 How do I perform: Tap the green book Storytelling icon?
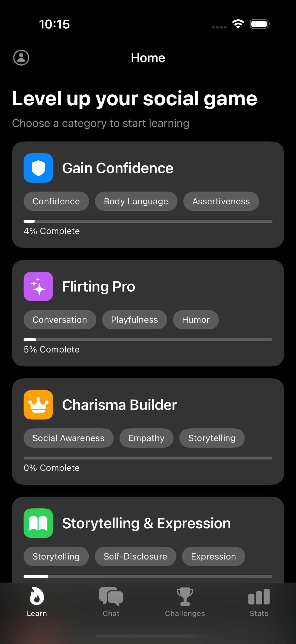pos(38,523)
